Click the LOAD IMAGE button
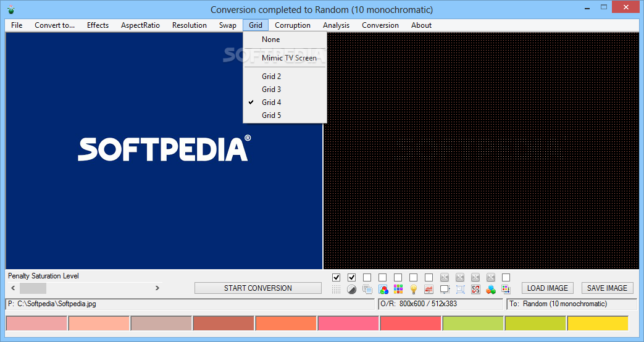 [548, 288]
